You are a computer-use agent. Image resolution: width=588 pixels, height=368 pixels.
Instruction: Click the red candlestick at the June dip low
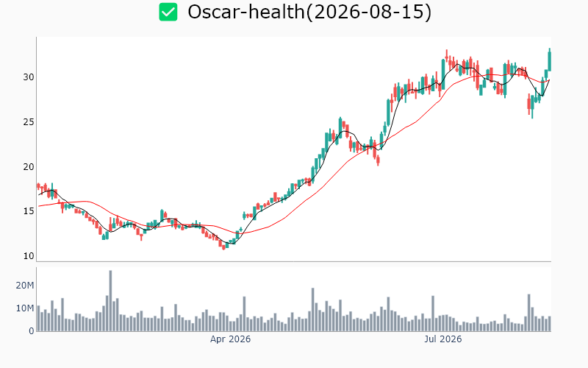point(378,160)
